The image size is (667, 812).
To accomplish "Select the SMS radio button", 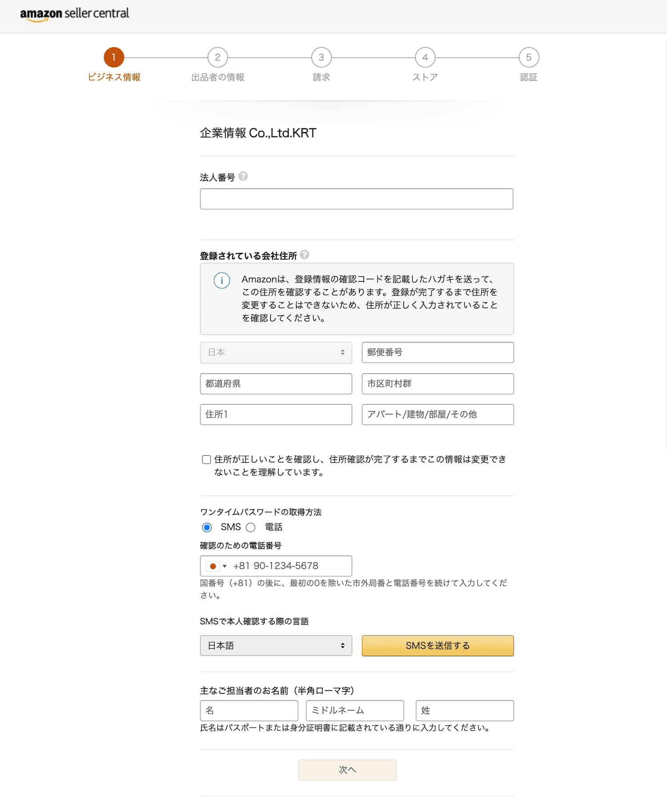I will (x=207, y=528).
